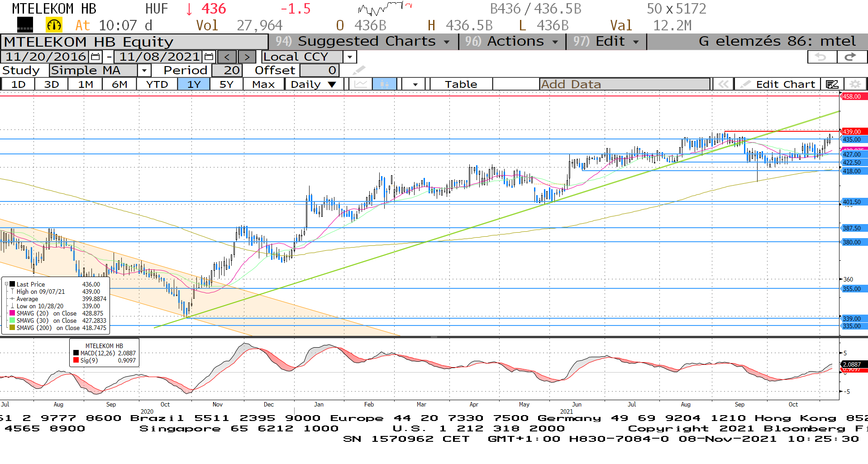Click the Offset value field
The image size is (868, 464).
point(319,71)
